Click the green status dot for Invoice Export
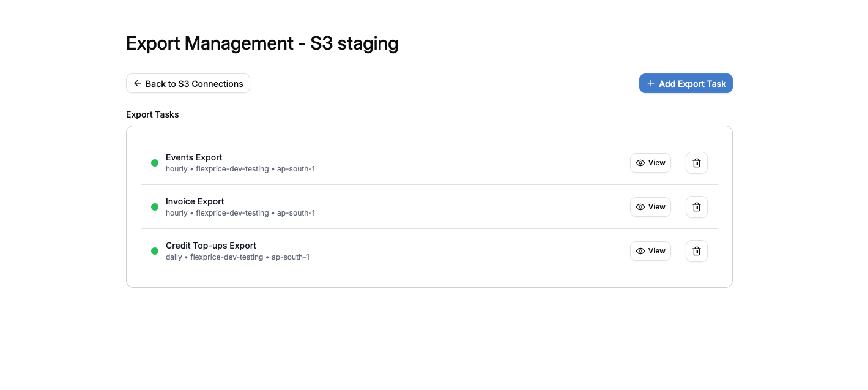Image resolution: width=868 pixels, height=390 pixels. pyautogui.click(x=155, y=207)
